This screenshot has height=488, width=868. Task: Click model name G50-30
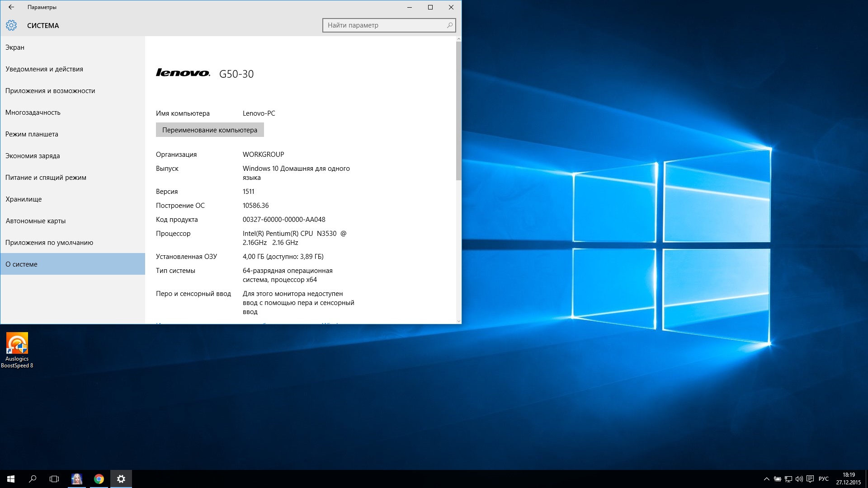pyautogui.click(x=236, y=74)
